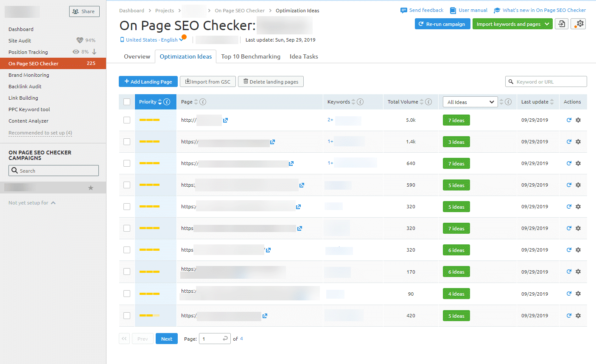The width and height of the screenshot is (596, 364).
Task: Click the page number input field
Action: point(215,338)
